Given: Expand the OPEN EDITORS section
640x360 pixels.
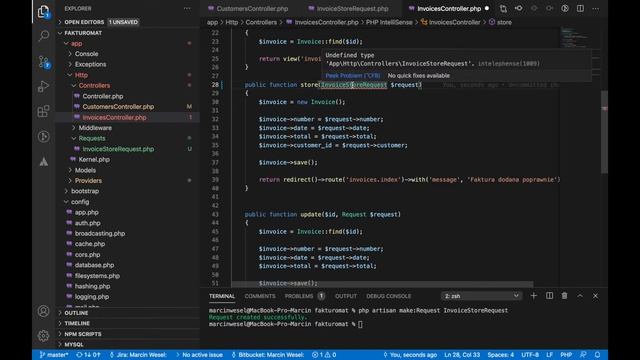Looking at the screenshot, I should click(x=128, y=22).
